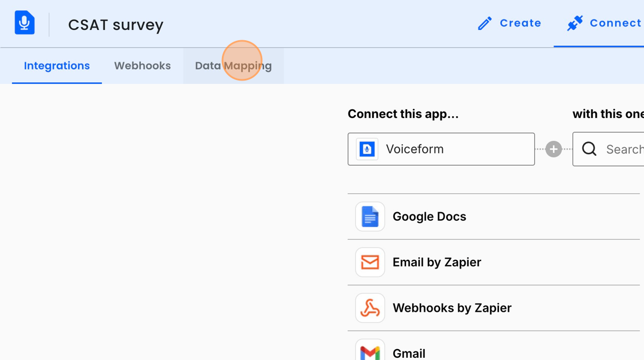This screenshot has height=360, width=644.
Task: Select Webhooks by Zapier integration
Action: (x=494, y=308)
